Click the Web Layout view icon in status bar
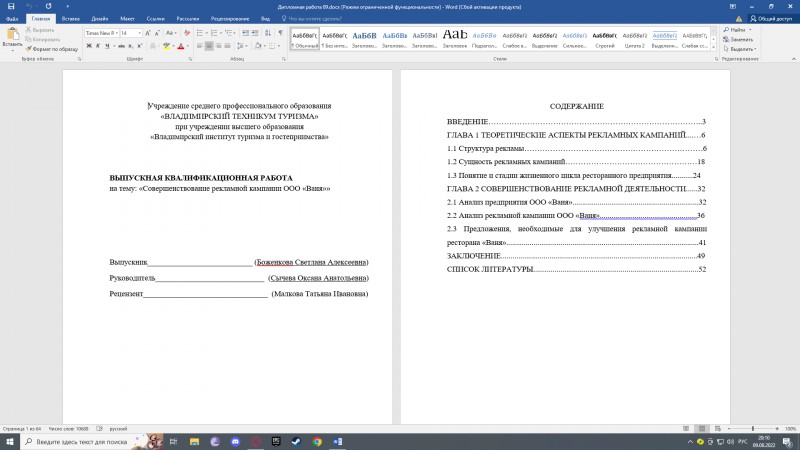The width and height of the screenshot is (800, 450). pyautogui.click(x=718, y=429)
